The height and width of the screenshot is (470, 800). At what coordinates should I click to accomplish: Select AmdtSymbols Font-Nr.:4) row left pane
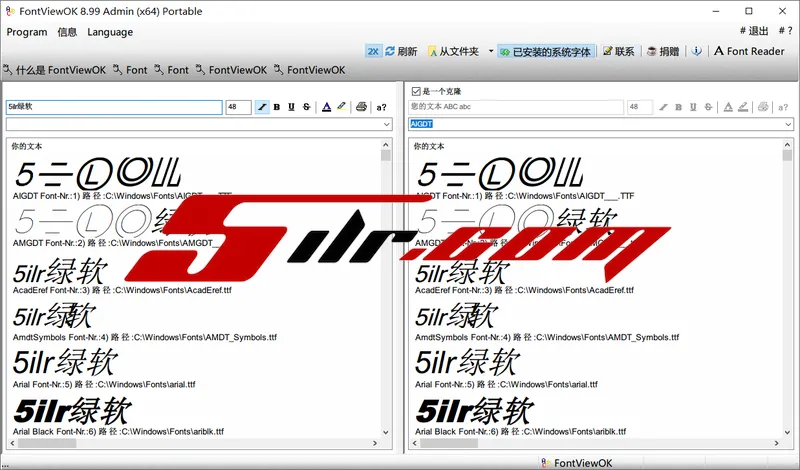[x=145, y=337]
